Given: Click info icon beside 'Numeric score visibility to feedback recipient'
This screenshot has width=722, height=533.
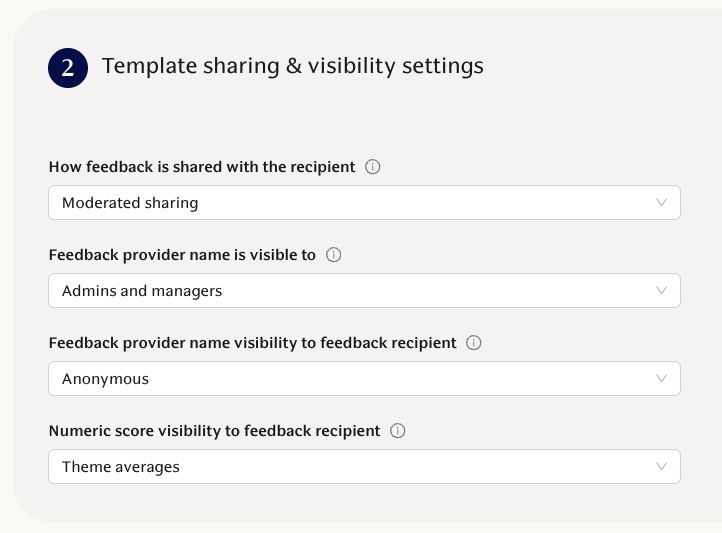Looking at the screenshot, I should pyautogui.click(x=398, y=431).
